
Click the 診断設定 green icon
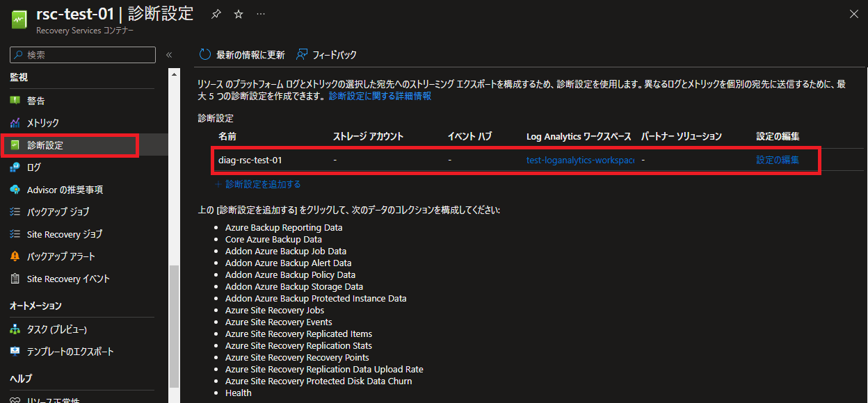point(15,145)
